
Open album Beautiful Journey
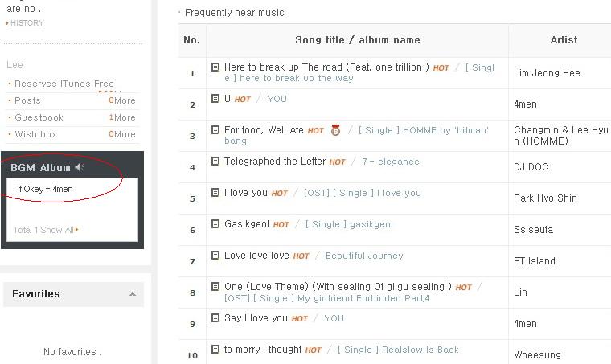tap(364, 256)
